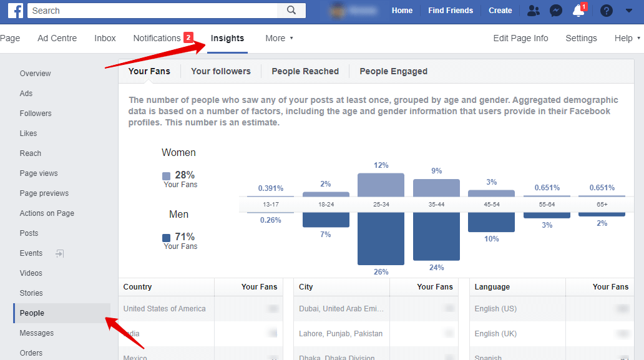Click the Events redirect arrow icon

[59, 253]
